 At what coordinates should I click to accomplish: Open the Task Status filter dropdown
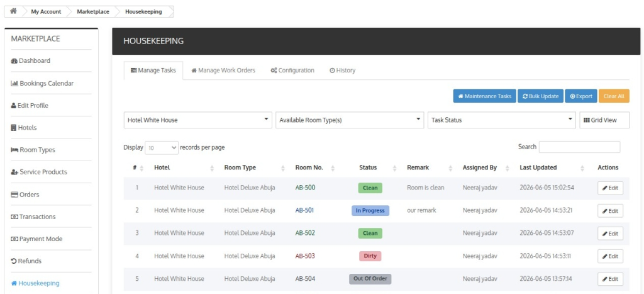coord(501,120)
